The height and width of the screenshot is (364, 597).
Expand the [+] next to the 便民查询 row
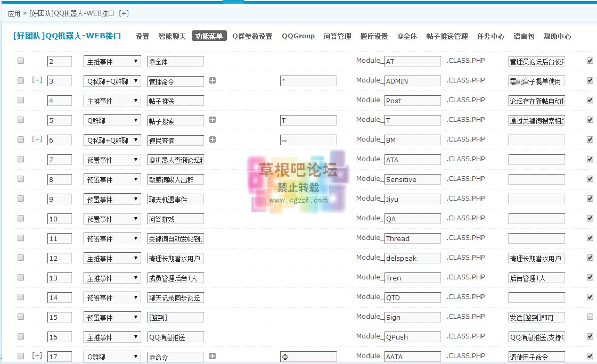[36, 139]
